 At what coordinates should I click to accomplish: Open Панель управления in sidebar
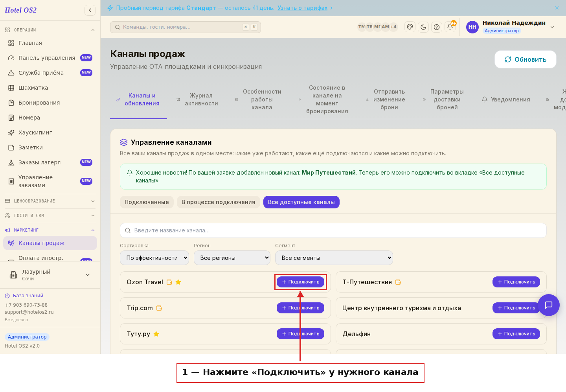(x=50, y=58)
